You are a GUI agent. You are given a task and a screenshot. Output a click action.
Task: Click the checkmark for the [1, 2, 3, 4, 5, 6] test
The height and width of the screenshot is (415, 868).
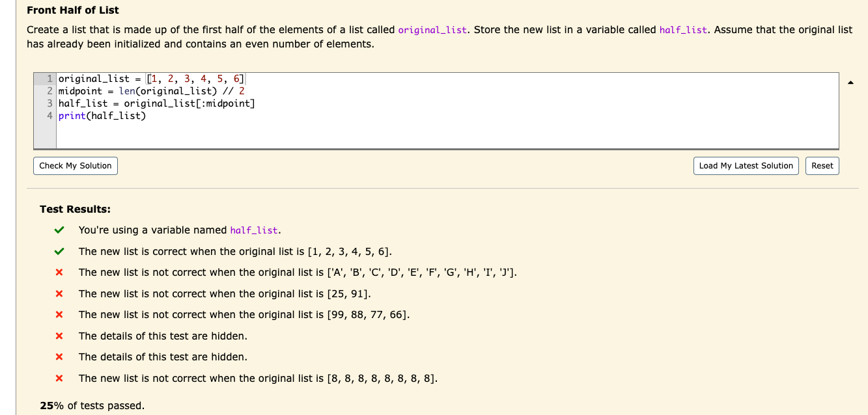click(59, 251)
